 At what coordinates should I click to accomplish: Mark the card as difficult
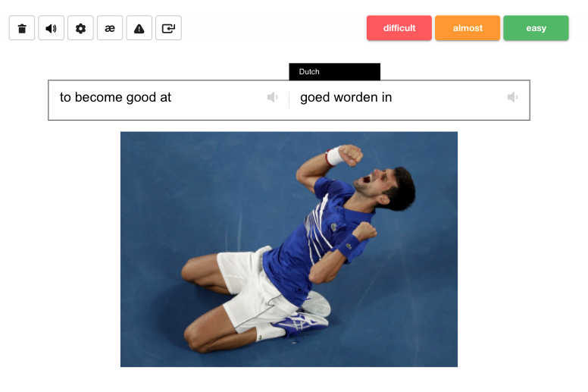pos(399,28)
